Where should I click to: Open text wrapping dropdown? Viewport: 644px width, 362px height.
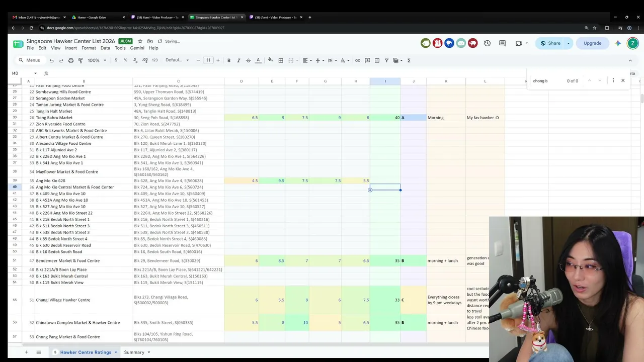coord(332,60)
